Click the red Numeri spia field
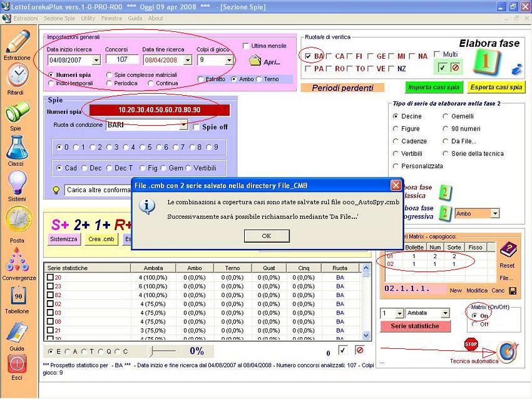This screenshot has height=399, width=532. coord(160,110)
